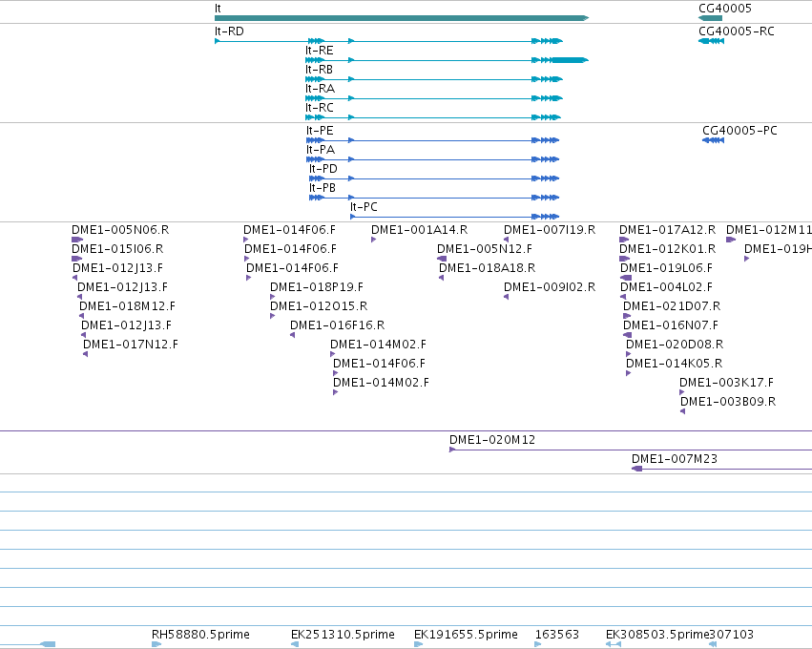
Task: Open the CG40005-PC protein label
Action: (x=739, y=131)
